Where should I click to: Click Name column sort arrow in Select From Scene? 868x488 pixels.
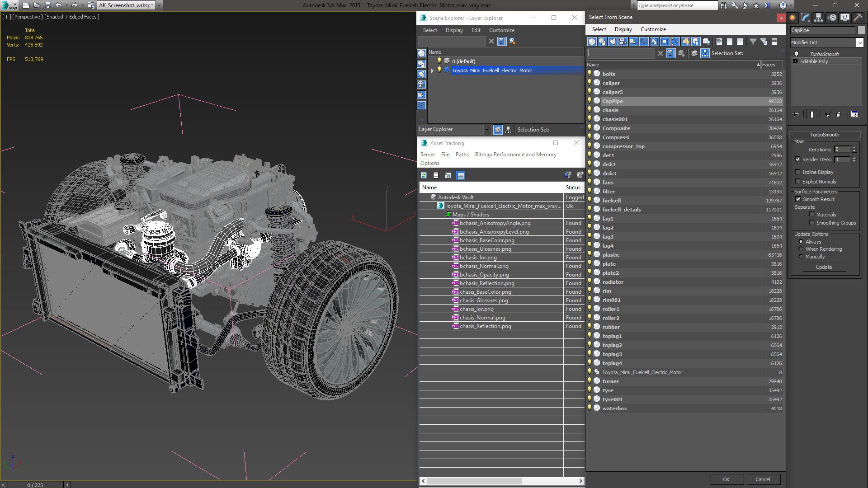click(x=758, y=65)
